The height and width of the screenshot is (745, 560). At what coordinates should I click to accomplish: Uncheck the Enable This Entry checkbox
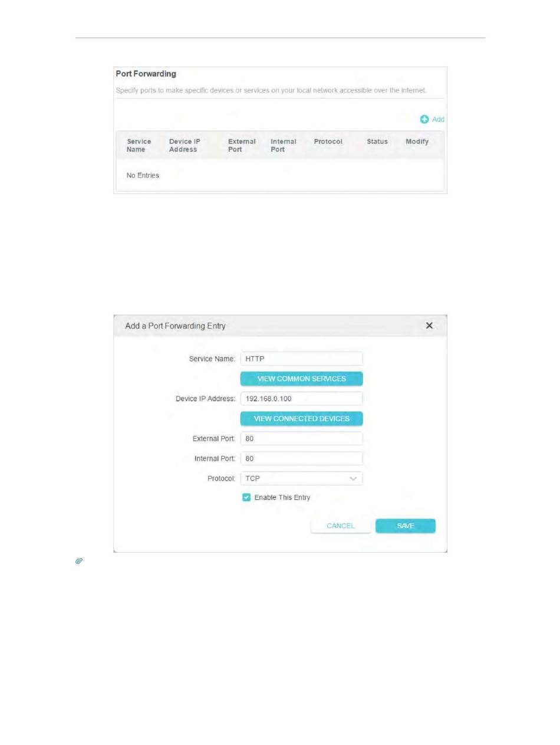(246, 497)
